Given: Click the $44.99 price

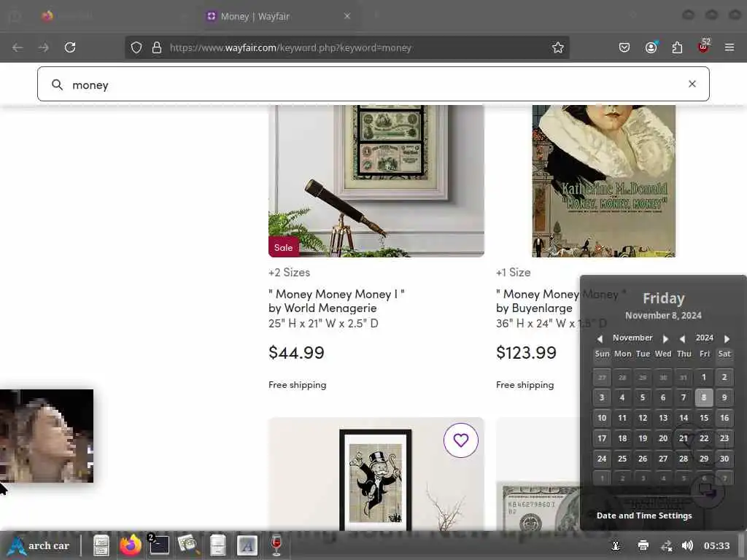Looking at the screenshot, I should coord(296,352).
